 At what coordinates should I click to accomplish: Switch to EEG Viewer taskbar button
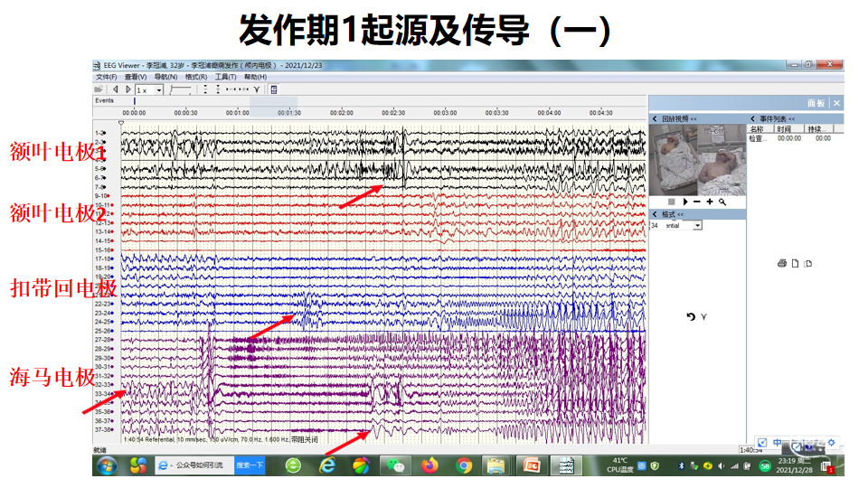[566, 466]
